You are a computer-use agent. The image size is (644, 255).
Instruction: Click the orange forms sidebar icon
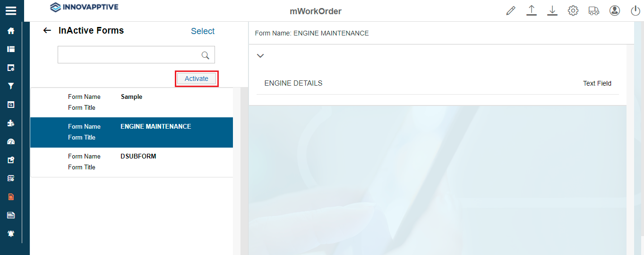(11, 197)
